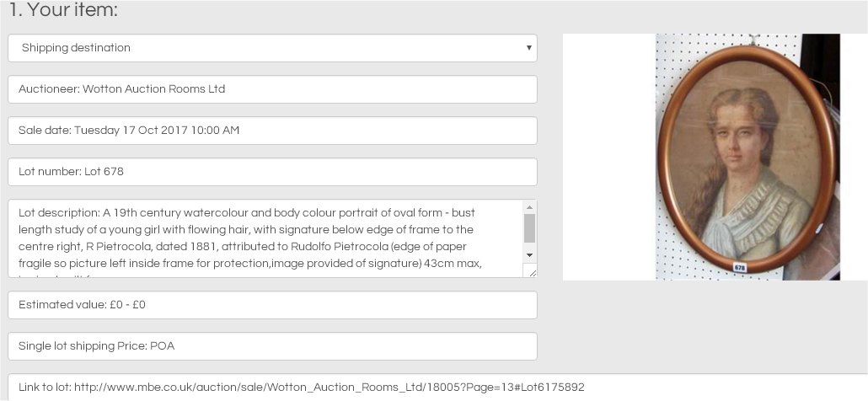This screenshot has height=401, width=868.
Task: Click the mbe.co.uk auction URL text
Action: click(x=330, y=388)
